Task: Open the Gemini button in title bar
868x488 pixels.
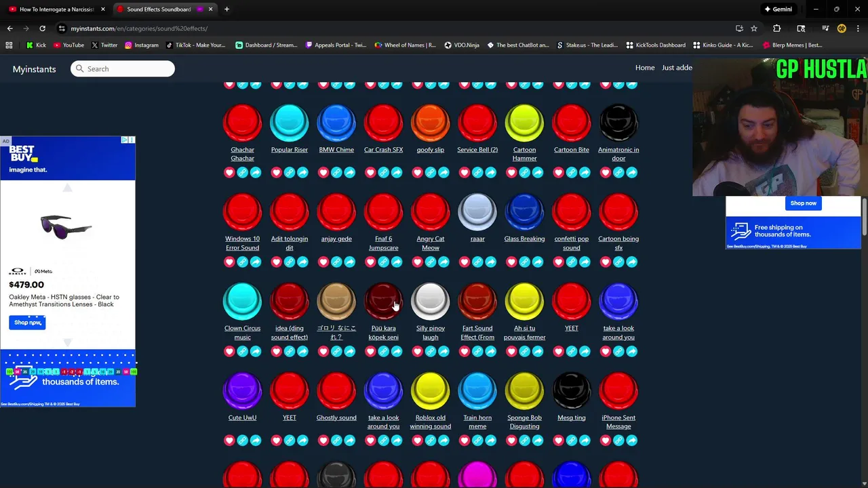Action: click(x=778, y=9)
